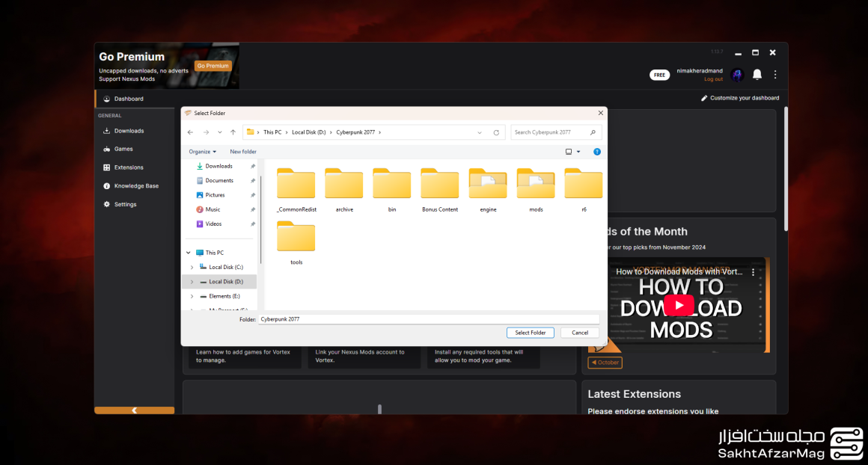Click the user avatar in Vortex header
The image size is (868, 465).
pos(737,75)
